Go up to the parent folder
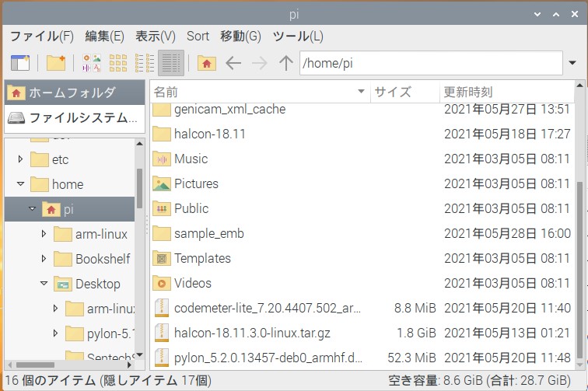 point(286,63)
